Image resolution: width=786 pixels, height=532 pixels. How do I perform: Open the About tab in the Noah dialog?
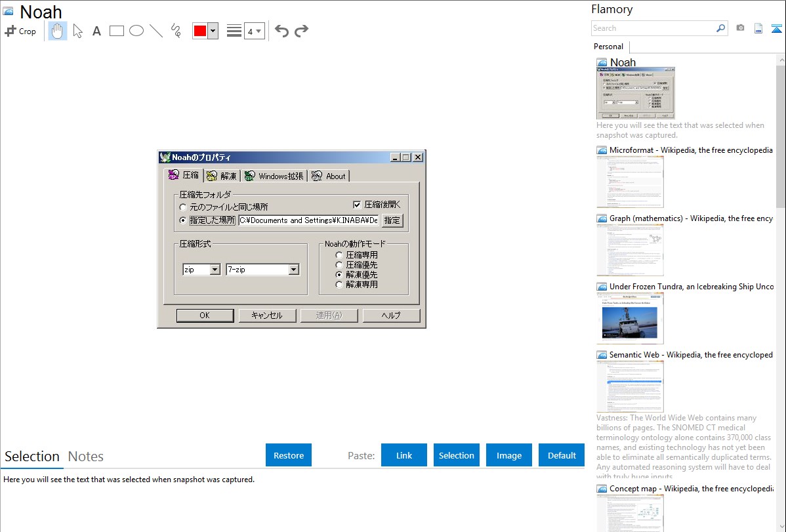328,176
